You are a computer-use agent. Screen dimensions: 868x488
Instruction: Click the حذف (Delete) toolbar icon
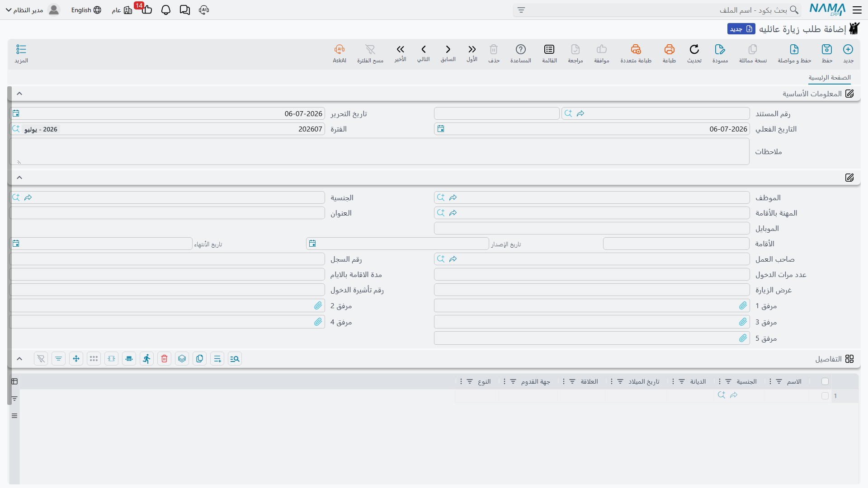(x=494, y=49)
